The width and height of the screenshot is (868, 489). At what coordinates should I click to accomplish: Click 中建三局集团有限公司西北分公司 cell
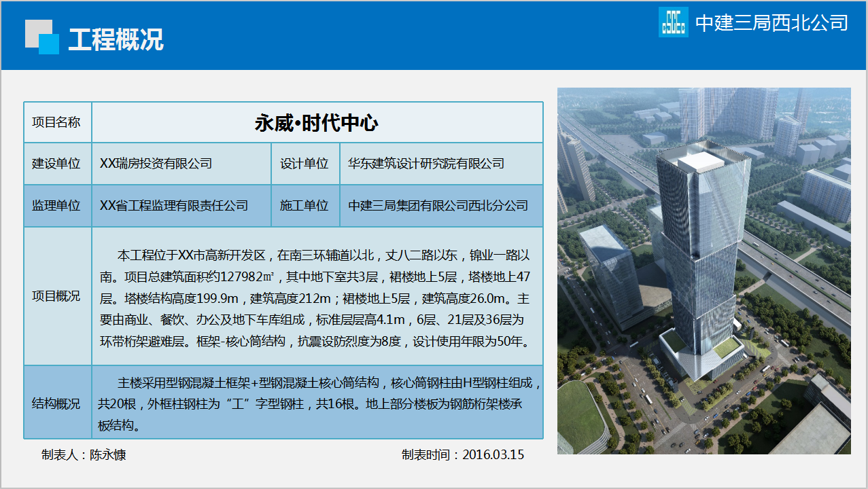click(x=441, y=206)
